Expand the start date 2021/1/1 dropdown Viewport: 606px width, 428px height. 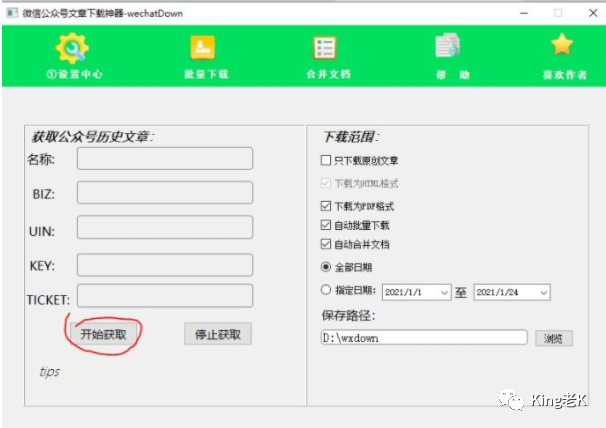[x=444, y=292]
